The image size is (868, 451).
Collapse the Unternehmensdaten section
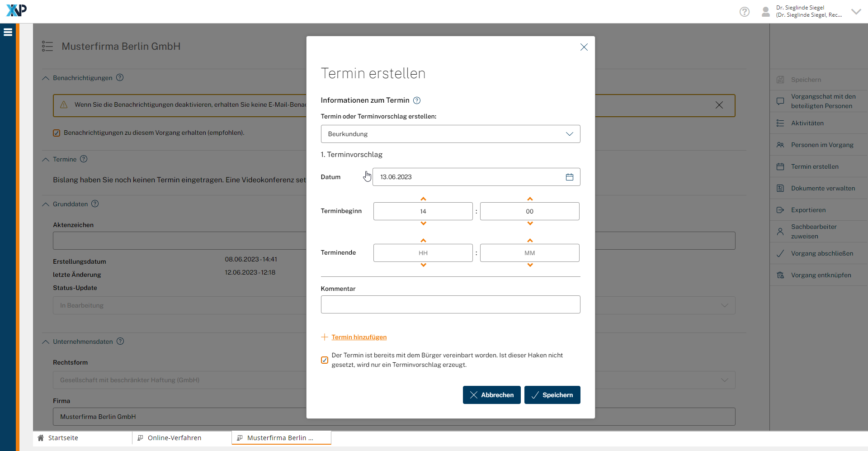45,342
